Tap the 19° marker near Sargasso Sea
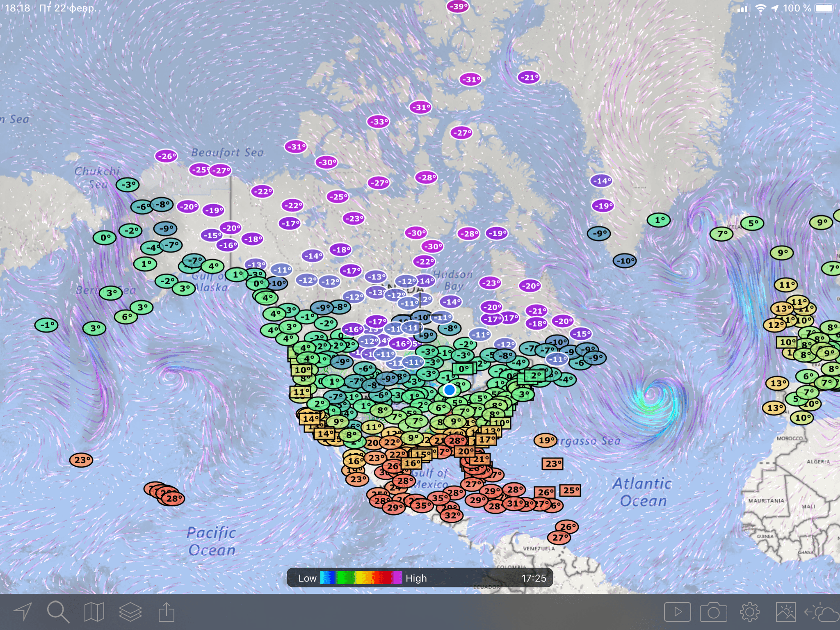Image resolution: width=840 pixels, height=630 pixels. pyautogui.click(x=546, y=441)
